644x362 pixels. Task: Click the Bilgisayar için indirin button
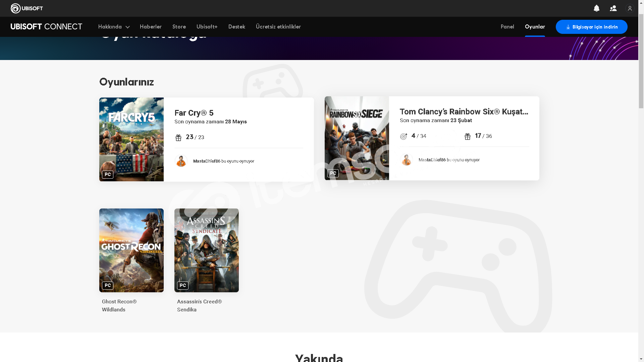(x=592, y=27)
